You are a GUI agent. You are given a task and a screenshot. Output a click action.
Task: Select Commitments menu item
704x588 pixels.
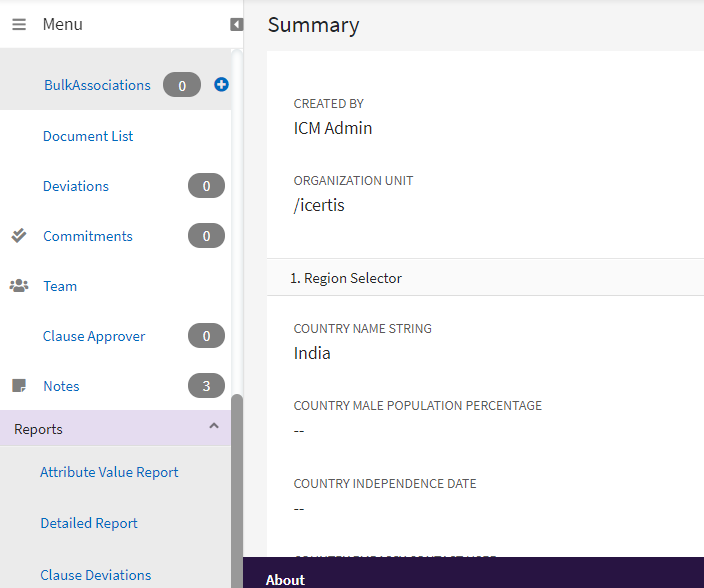pos(88,236)
